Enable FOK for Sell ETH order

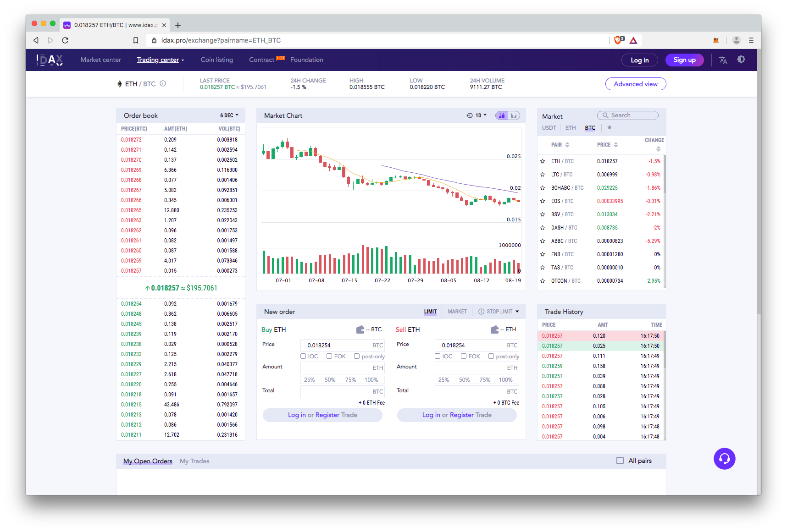[x=464, y=356]
